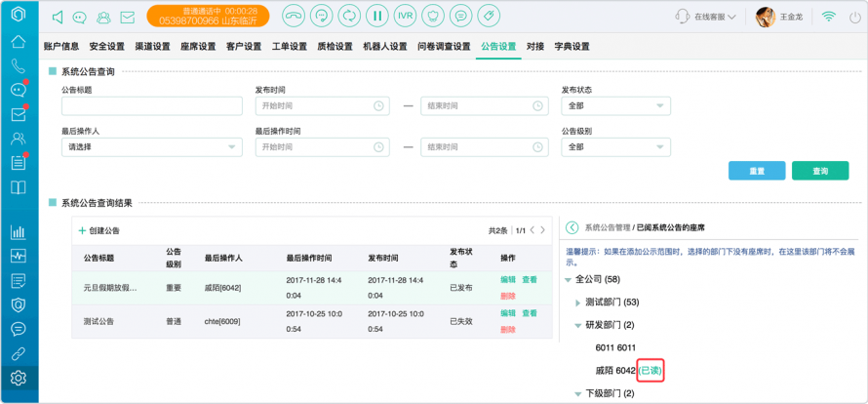868x404 pixels.
Task: Open the 在线客服 status dropdown
Action: click(x=706, y=17)
